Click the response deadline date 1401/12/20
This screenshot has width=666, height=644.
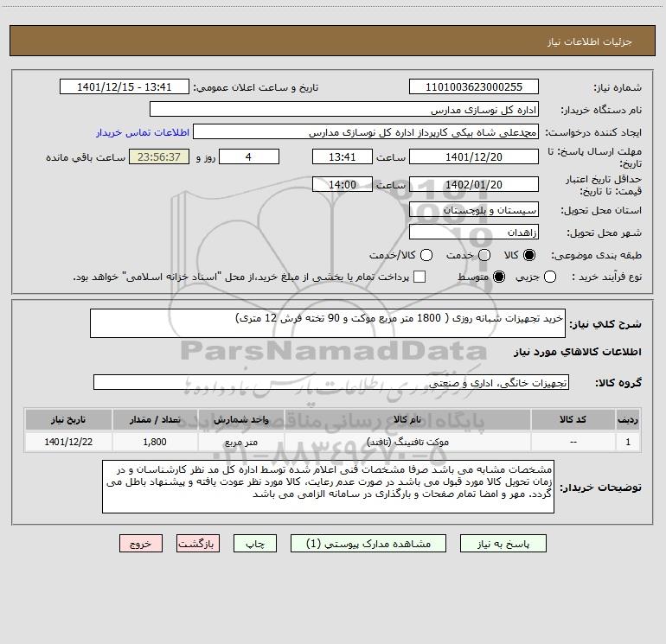coord(474,157)
